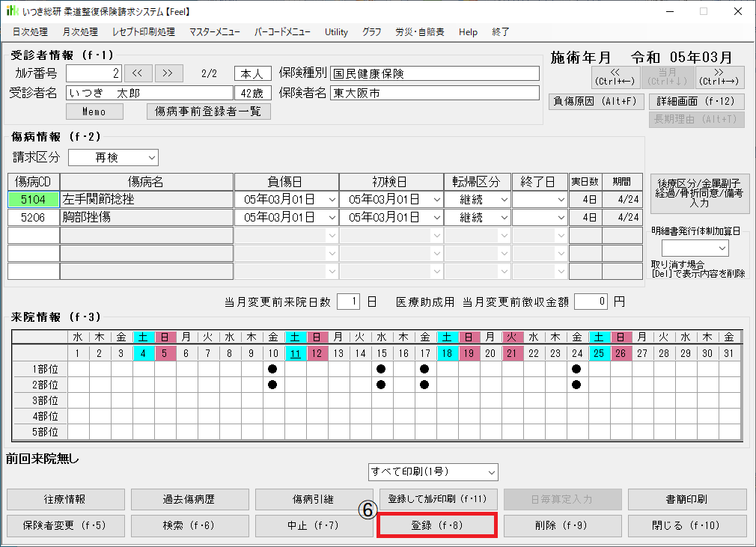Open the Memo for this patient
Screen dimensions: 756x547
point(94,111)
